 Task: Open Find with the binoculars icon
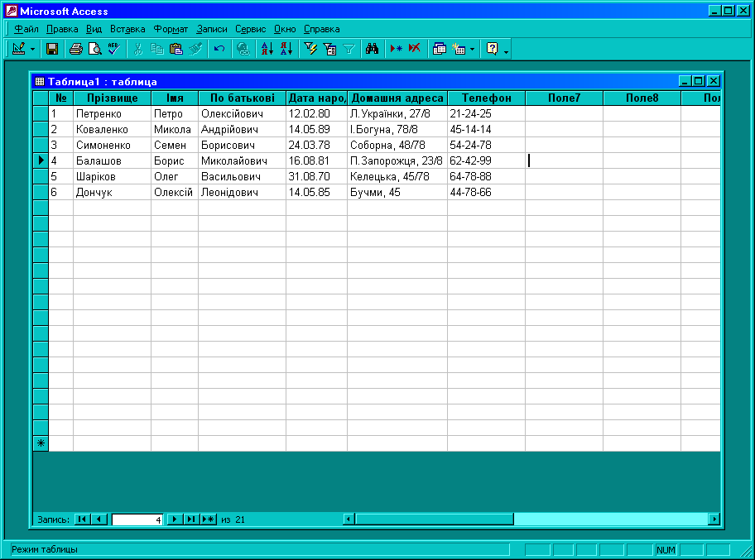tap(373, 49)
